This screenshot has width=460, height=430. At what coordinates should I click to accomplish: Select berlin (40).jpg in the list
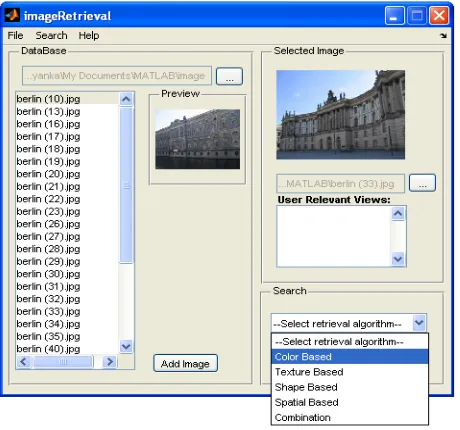67,349
